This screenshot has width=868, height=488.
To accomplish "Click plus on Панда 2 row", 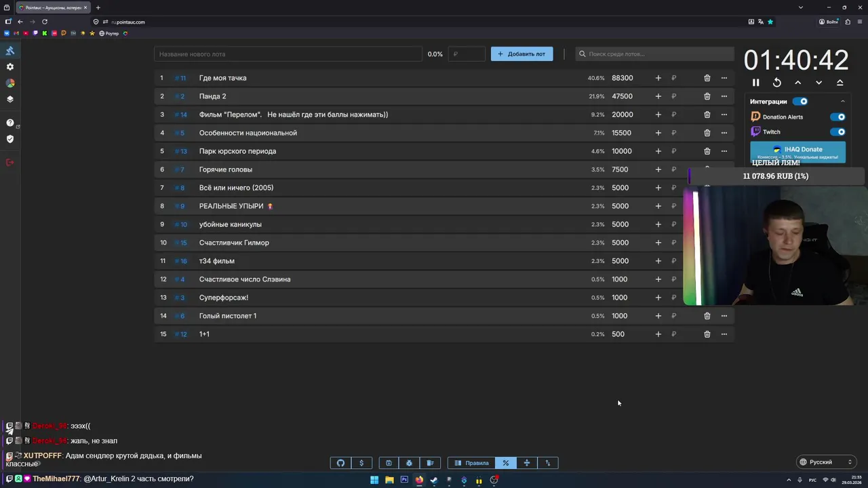I will coord(658,96).
